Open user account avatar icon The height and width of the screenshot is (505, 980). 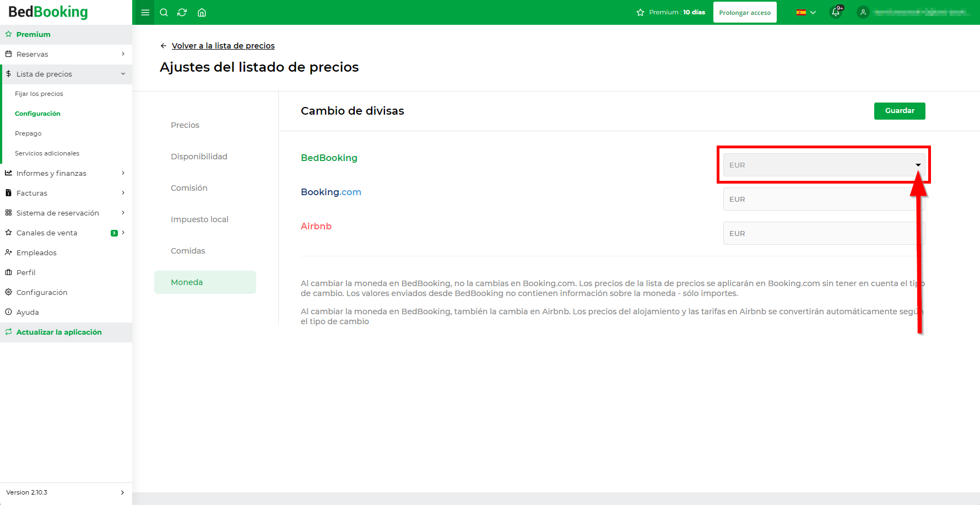click(x=863, y=12)
